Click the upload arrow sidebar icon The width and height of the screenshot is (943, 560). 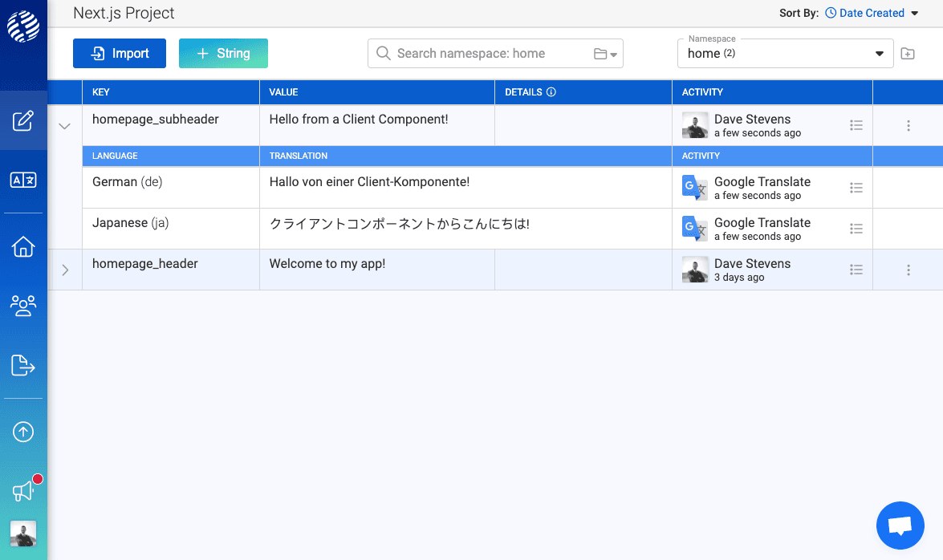23,432
